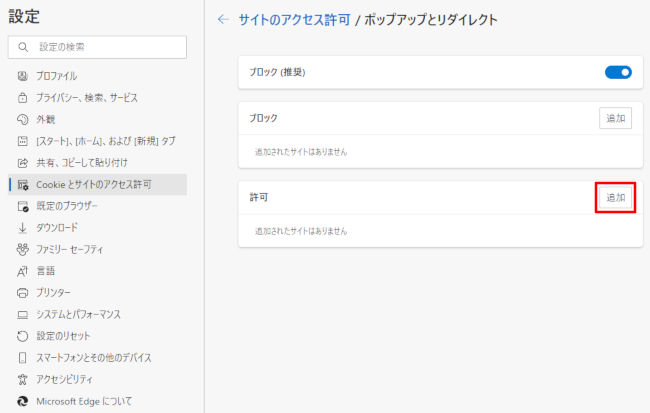This screenshot has height=413, width=650.
Task: Click 追加 button in ブロック section
Action: coord(615,118)
